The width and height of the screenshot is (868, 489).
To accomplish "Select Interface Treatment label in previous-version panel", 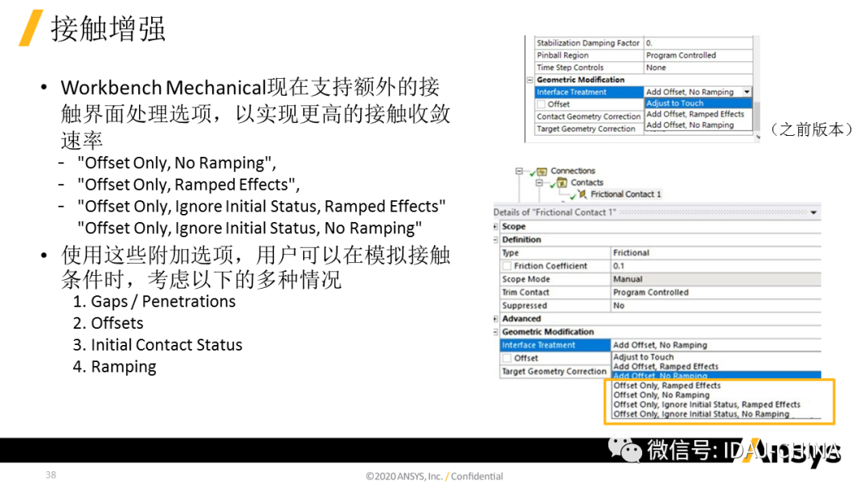I will (571, 92).
